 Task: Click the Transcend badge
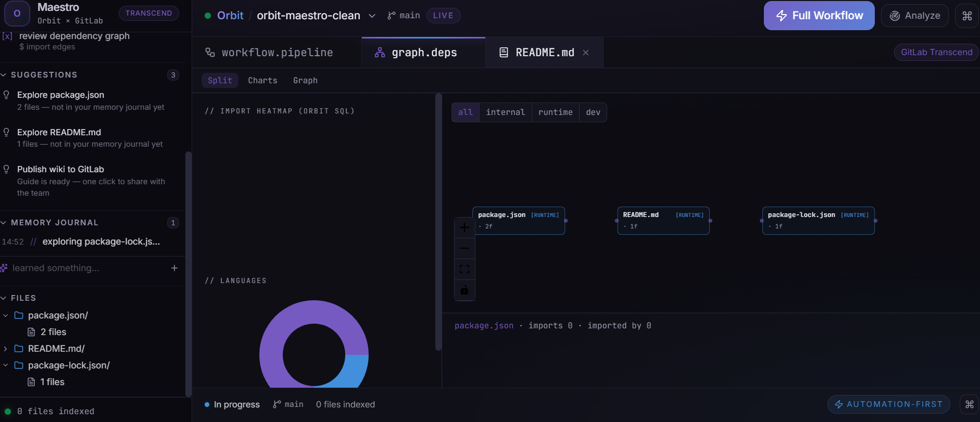pos(148,13)
